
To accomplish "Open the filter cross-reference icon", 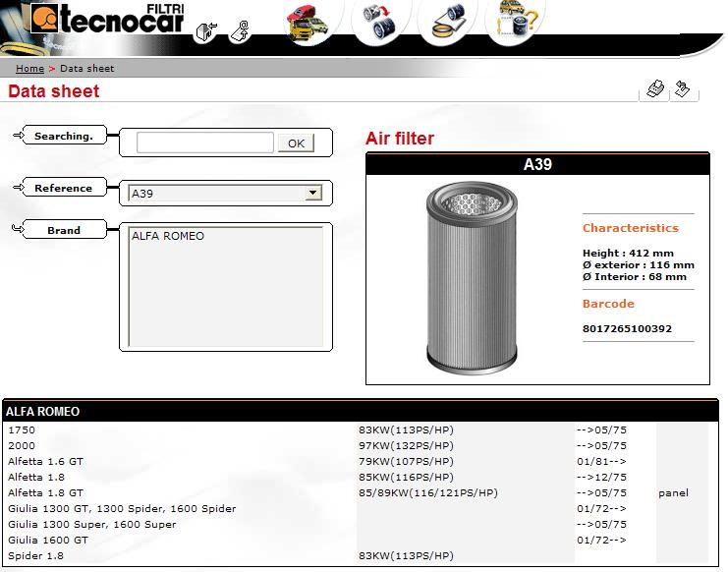I will point(380,22).
